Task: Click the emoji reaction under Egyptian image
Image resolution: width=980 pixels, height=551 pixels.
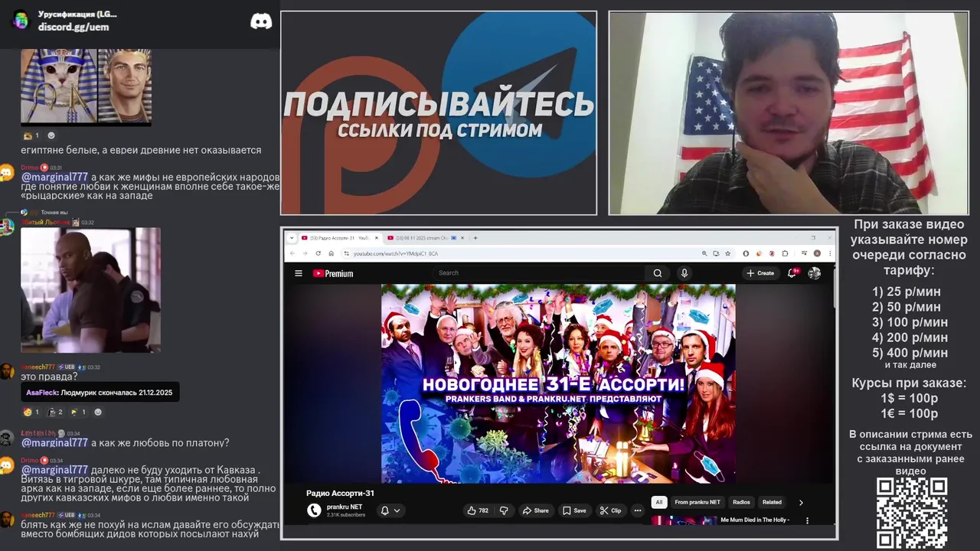Action: tap(31, 135)
